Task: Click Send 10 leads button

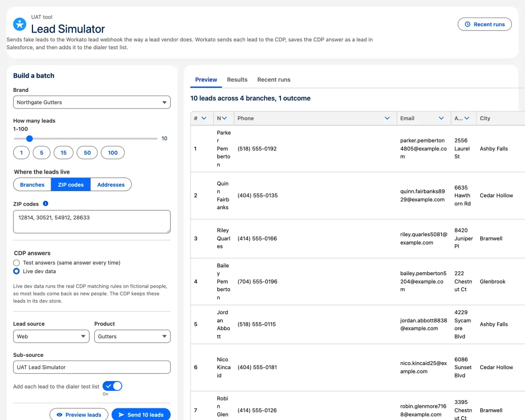Action: pyautogui.click(x=141, y=414)
